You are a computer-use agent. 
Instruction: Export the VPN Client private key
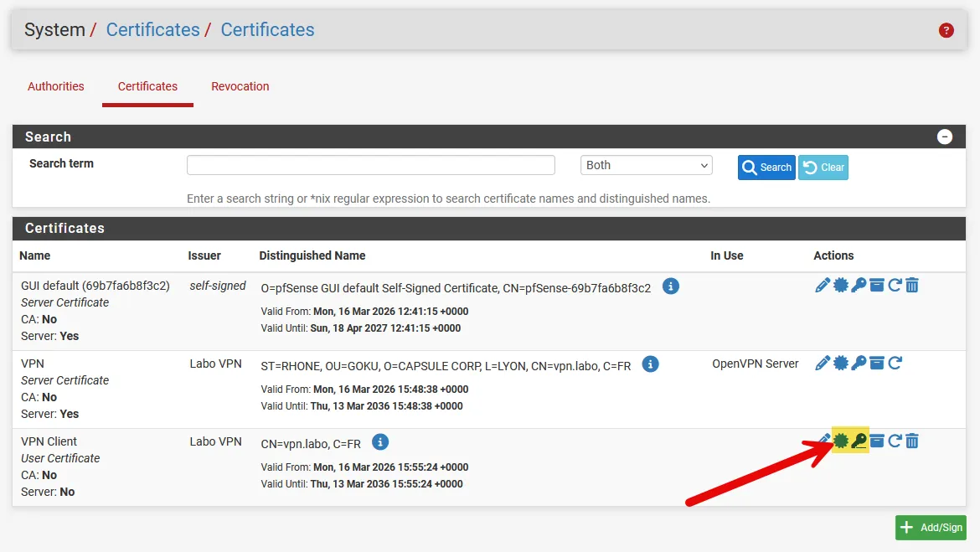[859, 441]
